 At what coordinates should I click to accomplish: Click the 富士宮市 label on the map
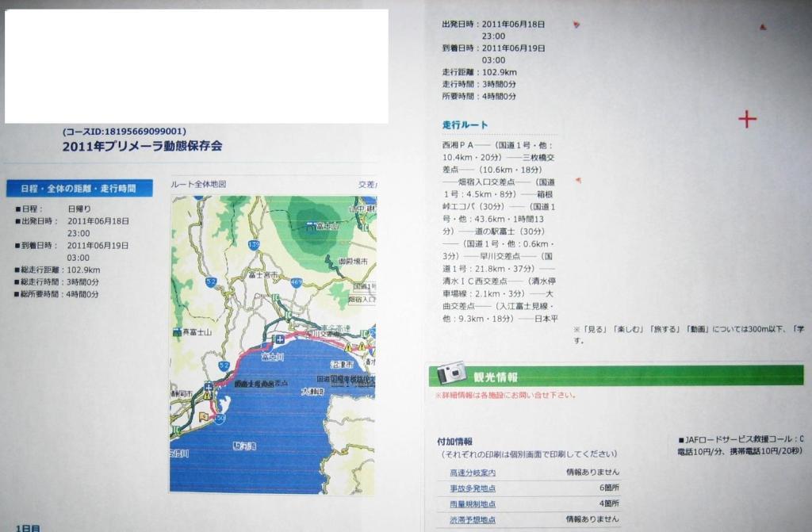coord(263,274)
